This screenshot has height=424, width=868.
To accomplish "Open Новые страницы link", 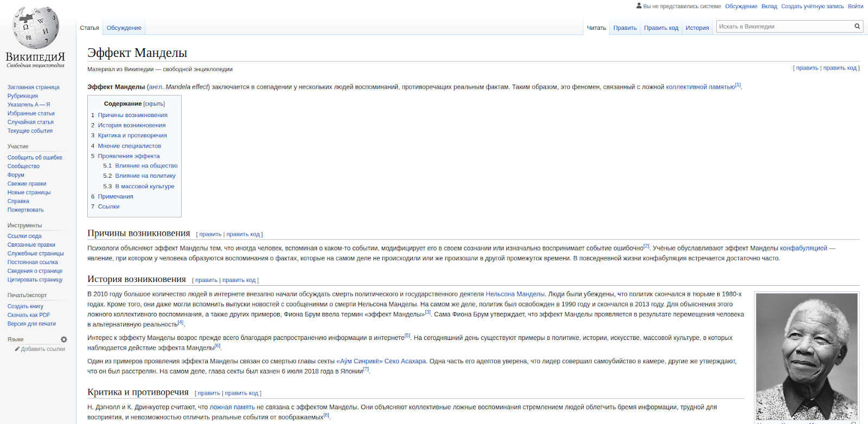I will point(29,192).
